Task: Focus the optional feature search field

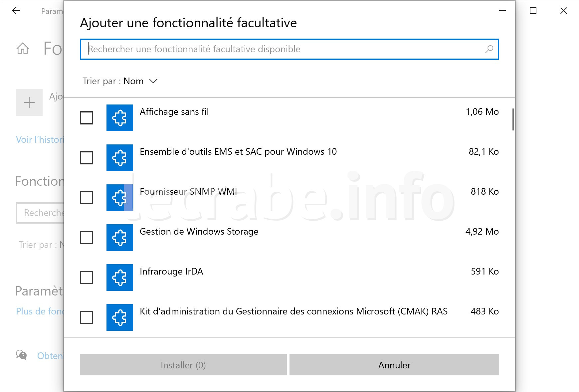Action: (x=289, y=49)
